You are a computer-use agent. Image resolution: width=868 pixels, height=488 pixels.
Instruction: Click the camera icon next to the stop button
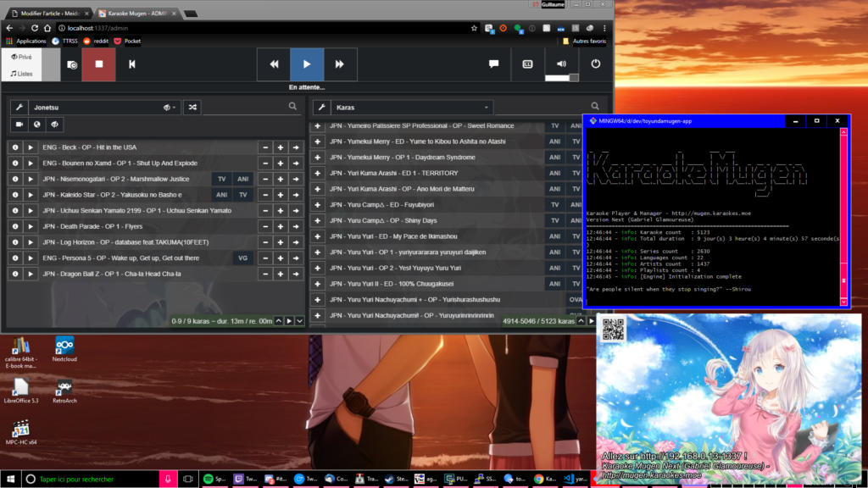tap(72, 64)
